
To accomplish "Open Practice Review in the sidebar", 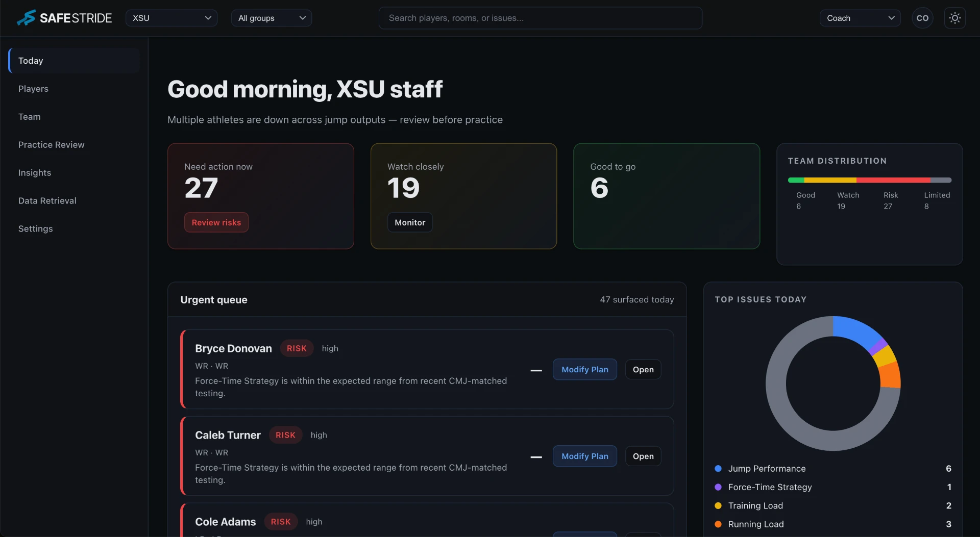I will point(75,145).
